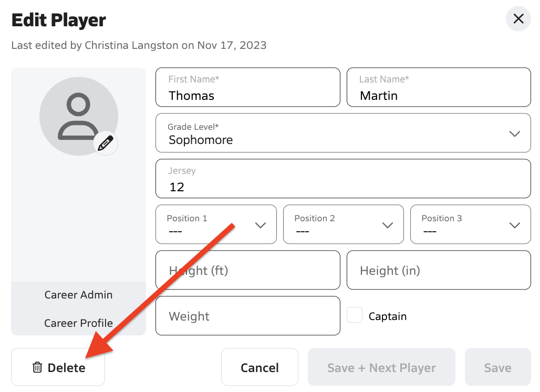Image resolution: width=540 pixels, height=392 pixels.
Task: Click Save + Next Player
Action: click(x=381, y=367)
